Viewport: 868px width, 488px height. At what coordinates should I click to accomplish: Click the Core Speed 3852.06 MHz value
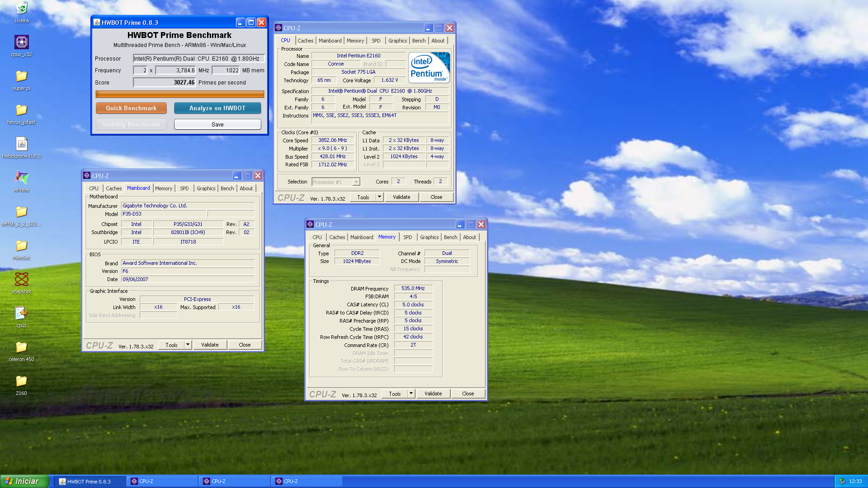tap(333, 141)
